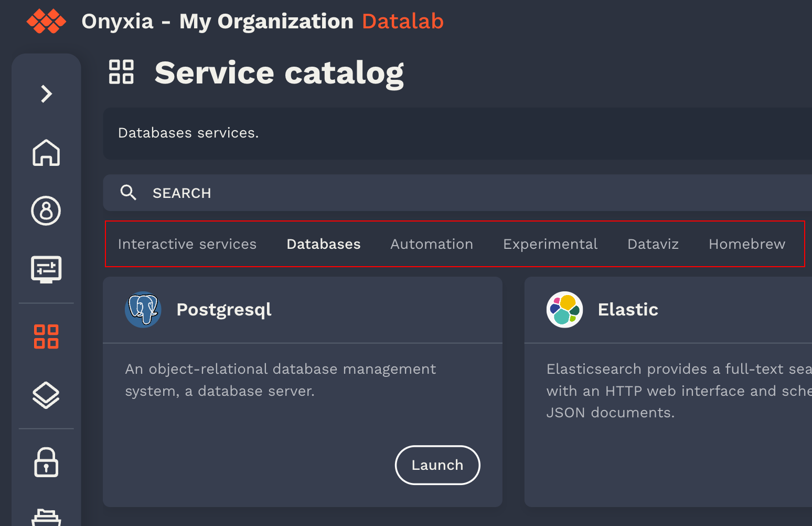Open My Secrets padlock icon in sidebar
812x526 pixels.
46,462
